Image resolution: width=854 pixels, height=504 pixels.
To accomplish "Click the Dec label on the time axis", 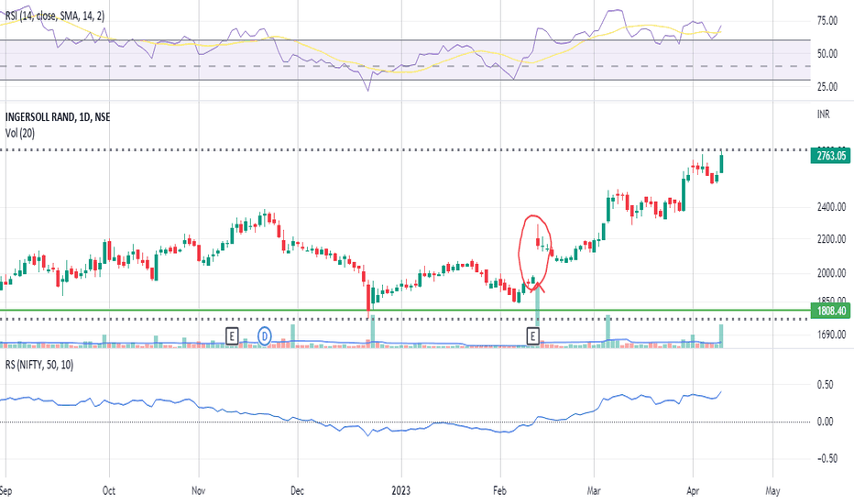I will click(297, 491).
